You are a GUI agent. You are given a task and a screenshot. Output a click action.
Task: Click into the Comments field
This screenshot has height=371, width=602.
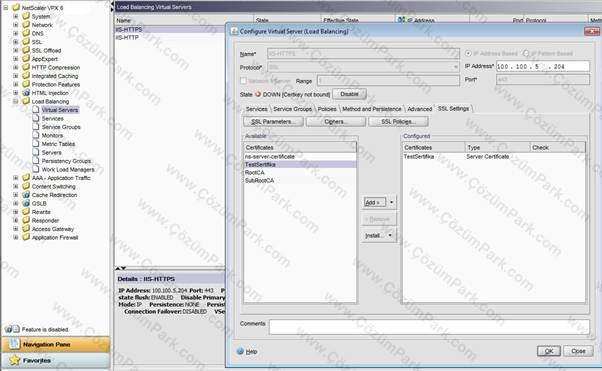tap(429, 327)
